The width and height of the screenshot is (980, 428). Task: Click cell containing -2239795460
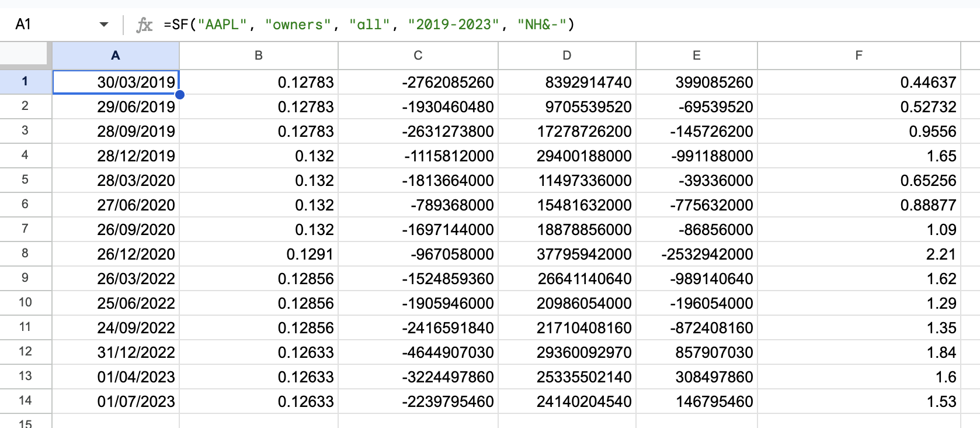418,401
